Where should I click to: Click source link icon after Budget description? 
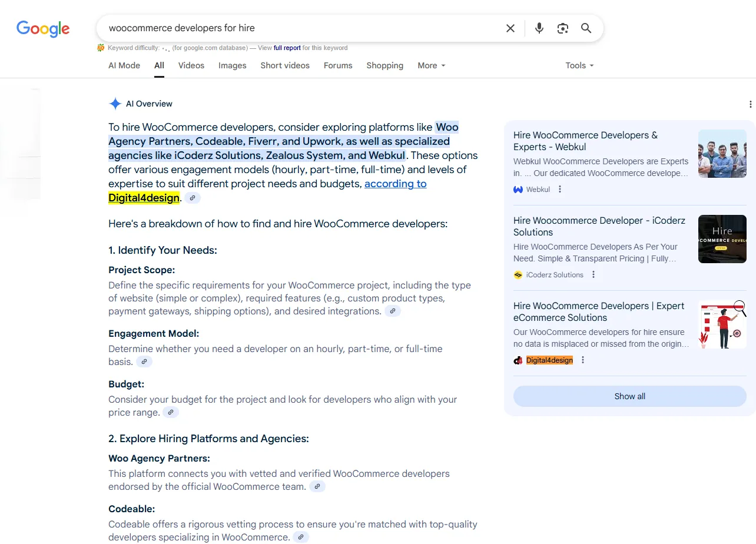tap(170, 412)
